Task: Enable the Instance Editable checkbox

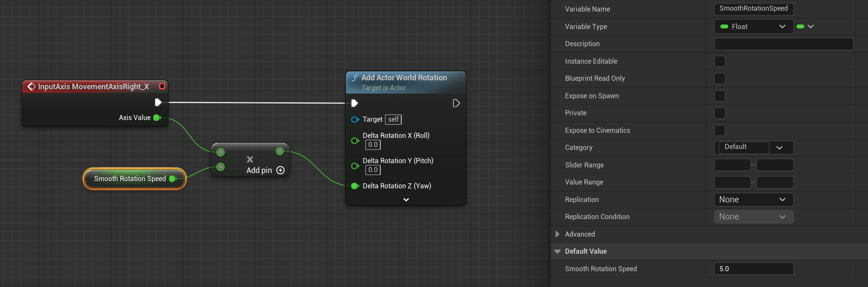Action: click(x=720, y=61)
